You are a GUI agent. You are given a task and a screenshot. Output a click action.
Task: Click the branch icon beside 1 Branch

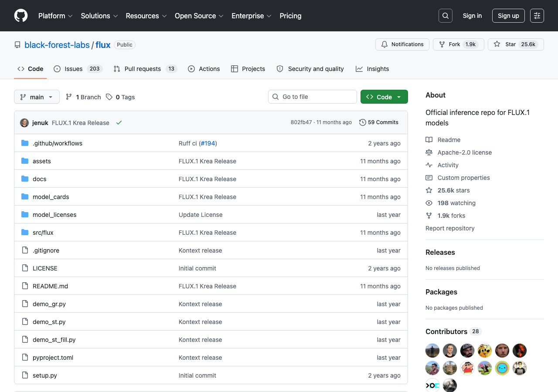pos(69,97)
